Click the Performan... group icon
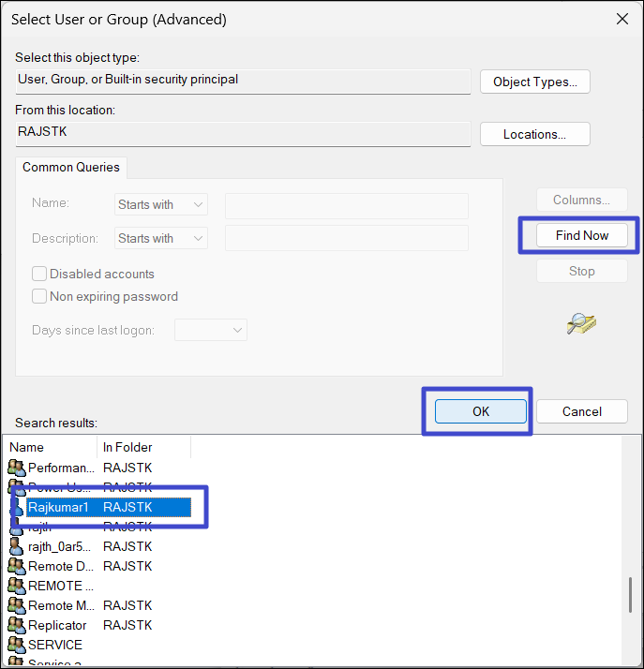This screenshot has height=669, width=644. [x=17, y=468]
